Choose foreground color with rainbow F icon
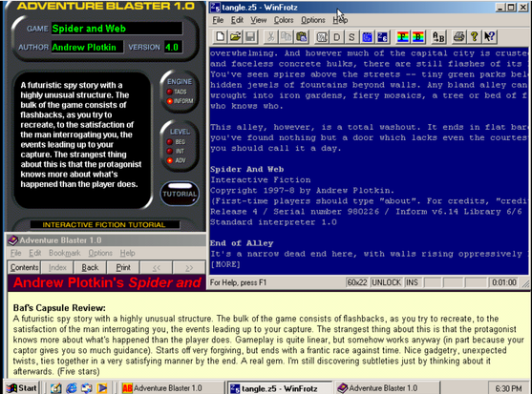The image size is (532, 394). click(403, 36)
